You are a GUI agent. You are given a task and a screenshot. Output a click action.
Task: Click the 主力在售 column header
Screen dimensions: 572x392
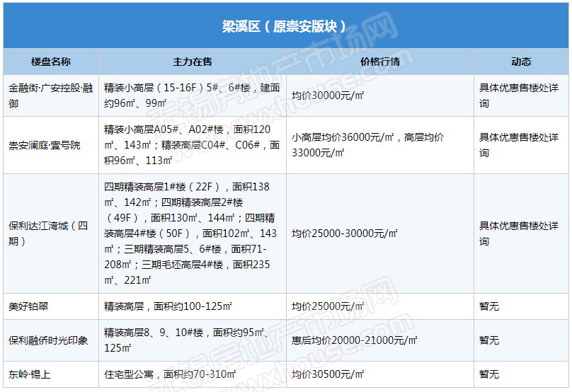(x=192, y=62)
